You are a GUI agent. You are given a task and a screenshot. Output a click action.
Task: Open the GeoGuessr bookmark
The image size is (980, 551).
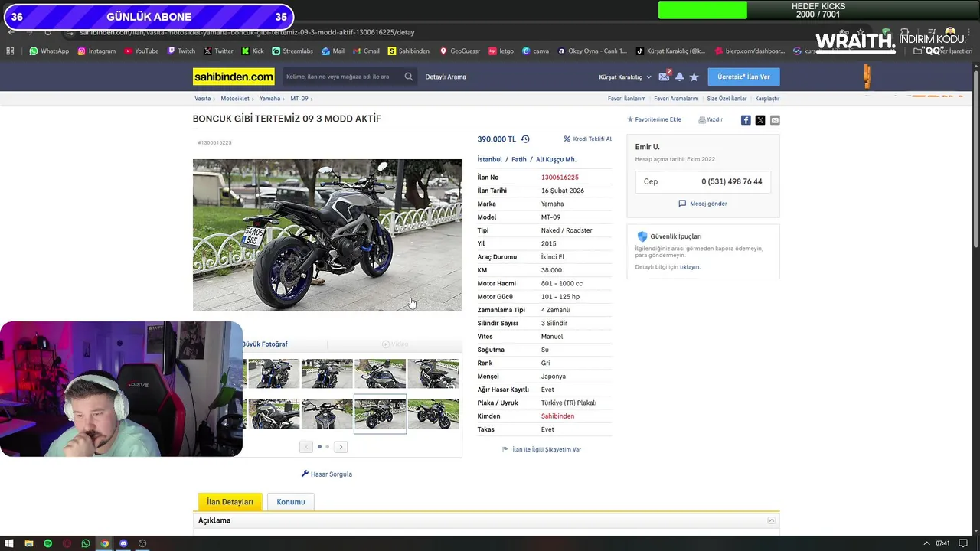pos(459,51)
